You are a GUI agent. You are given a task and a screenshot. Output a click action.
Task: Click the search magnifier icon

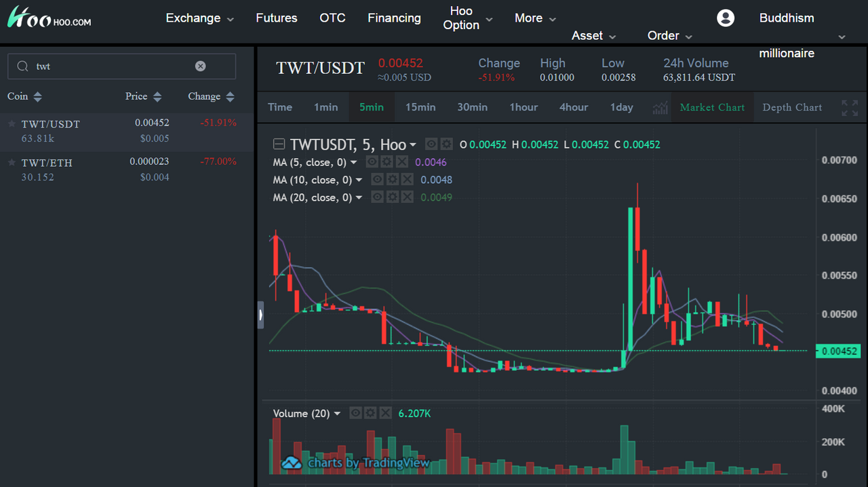pos(22,66)
